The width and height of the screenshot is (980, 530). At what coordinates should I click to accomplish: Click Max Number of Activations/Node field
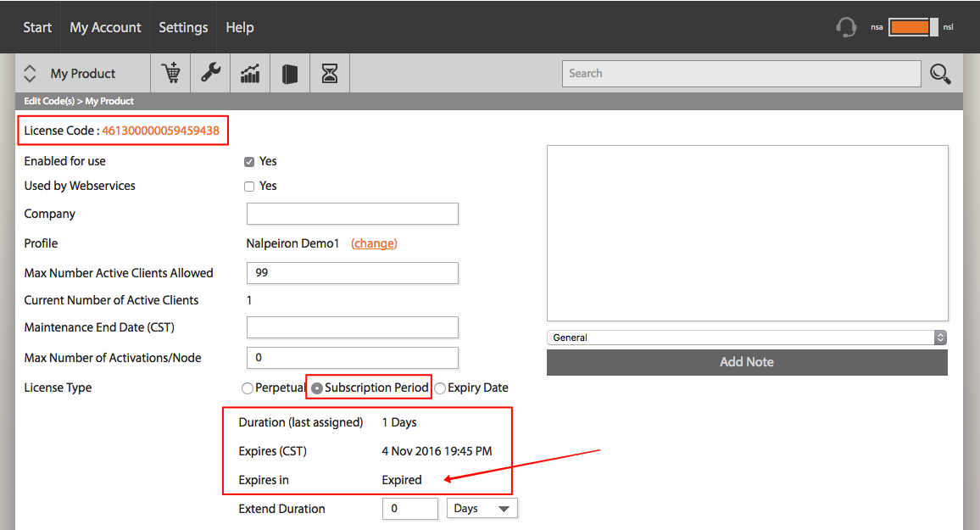coord(353,358)
